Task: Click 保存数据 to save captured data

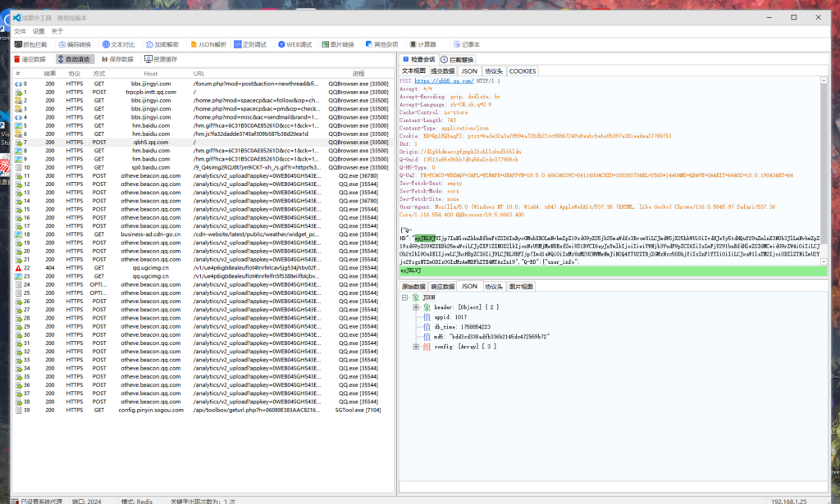Action: [117, 59]
